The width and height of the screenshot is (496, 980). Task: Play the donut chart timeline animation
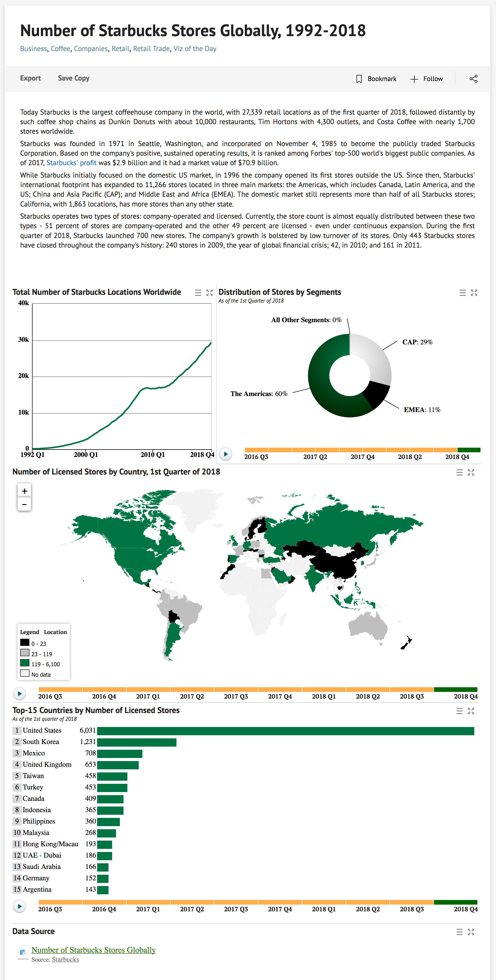coord(226,454)
